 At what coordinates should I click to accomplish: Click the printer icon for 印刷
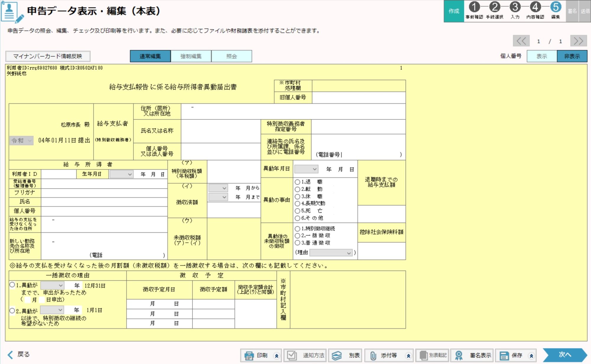click(249, 355)
